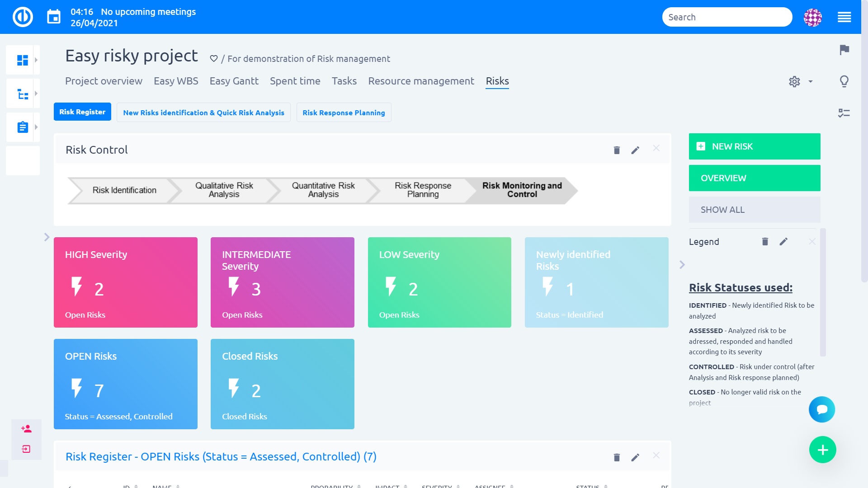This screenshot has width=868, height=488.
Task: Open the hamburger menu in top right
Action: tap(844, 17)
